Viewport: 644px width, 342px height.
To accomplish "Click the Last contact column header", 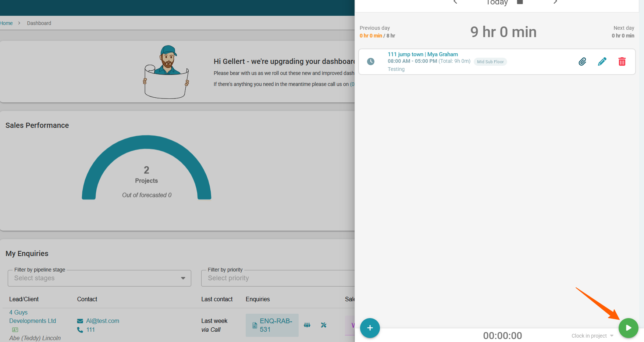I will [217, 299].
